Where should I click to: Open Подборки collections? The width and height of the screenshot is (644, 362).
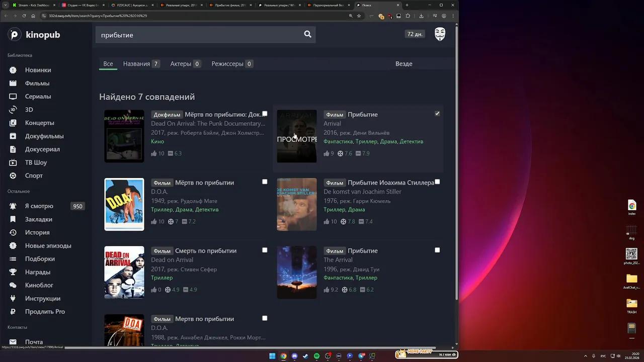[x=40, y=258]
